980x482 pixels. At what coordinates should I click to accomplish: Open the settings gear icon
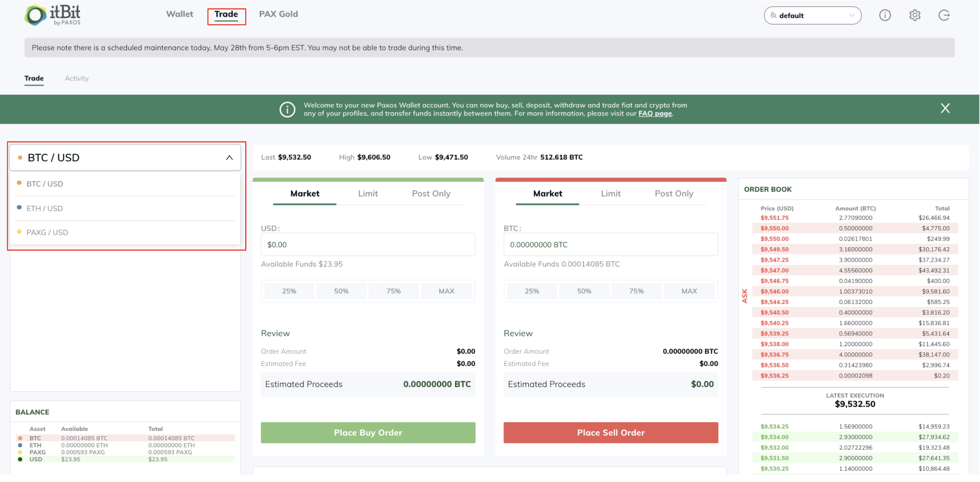(915, 15)
